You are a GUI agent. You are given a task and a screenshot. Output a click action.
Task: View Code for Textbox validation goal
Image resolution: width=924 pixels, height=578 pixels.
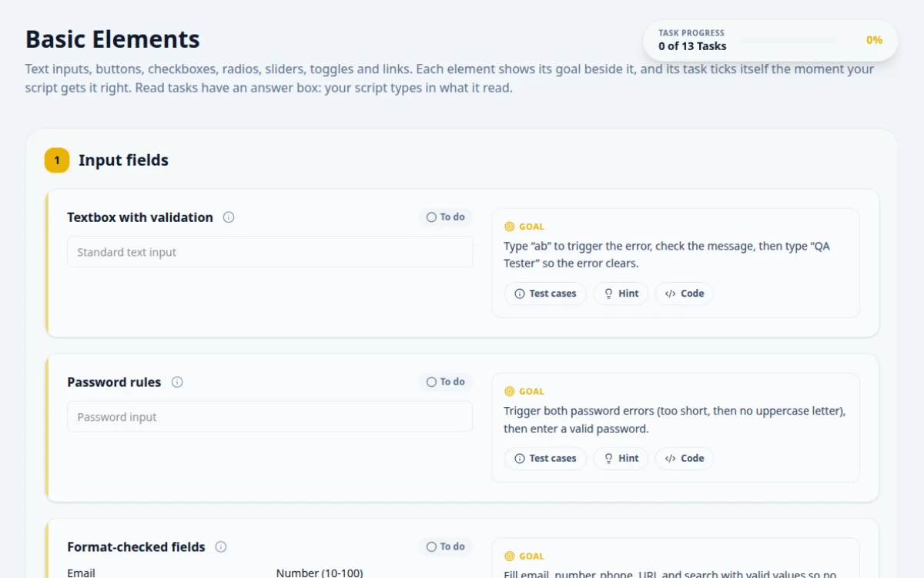685,294
